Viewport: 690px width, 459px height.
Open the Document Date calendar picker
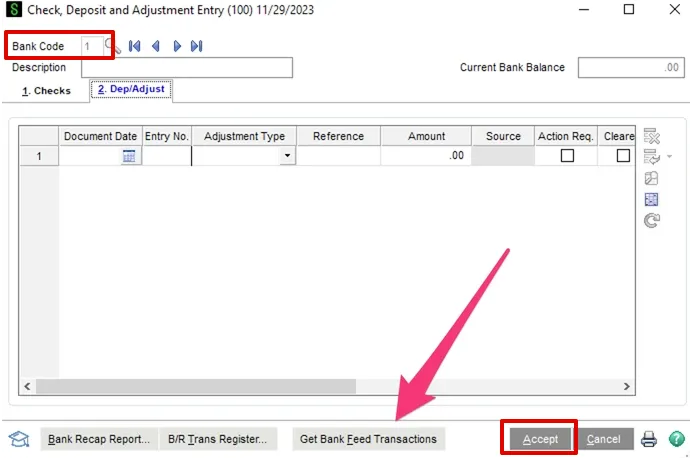tap(129, 156)
